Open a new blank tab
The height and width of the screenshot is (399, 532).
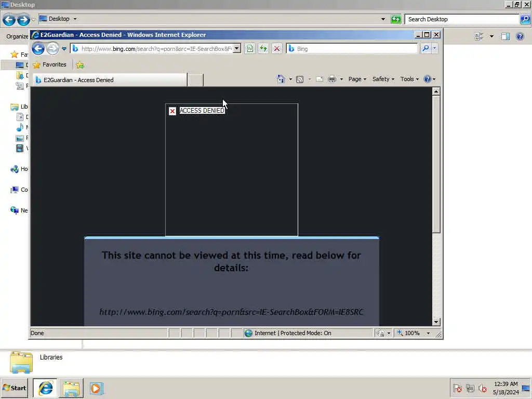196,80
